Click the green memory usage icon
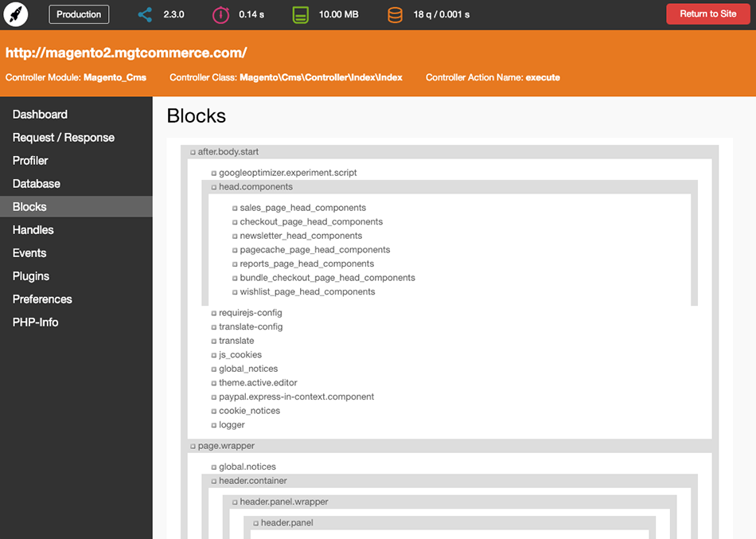Viewport: 756px width, 539px height. point(300,14)
